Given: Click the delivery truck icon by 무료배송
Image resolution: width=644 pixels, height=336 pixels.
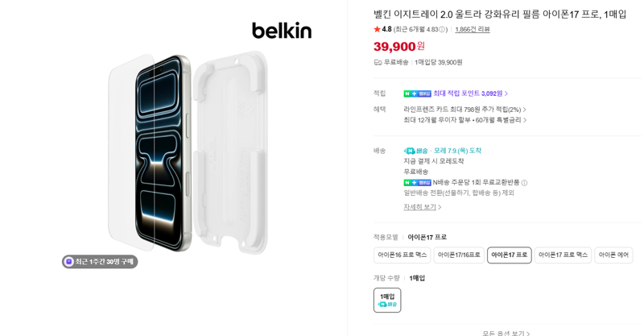Looking at the screenshot, I should pyautogui.click(x=378, y=63).
